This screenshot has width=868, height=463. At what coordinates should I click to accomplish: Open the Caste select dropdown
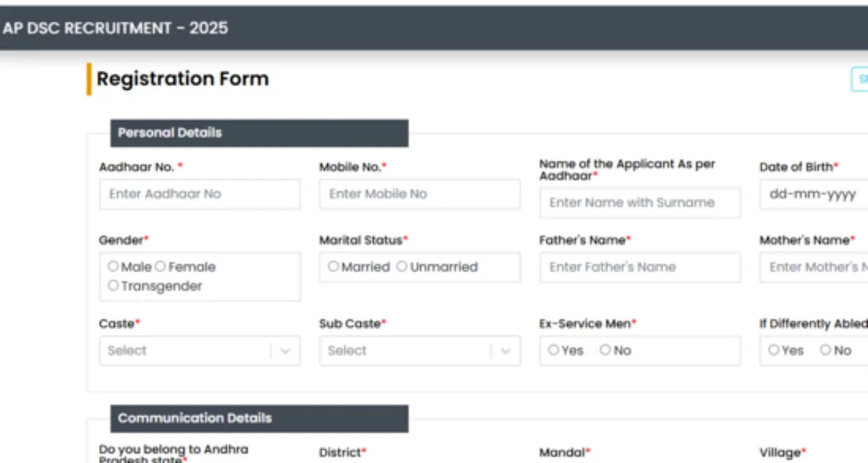tap(200, 351)
